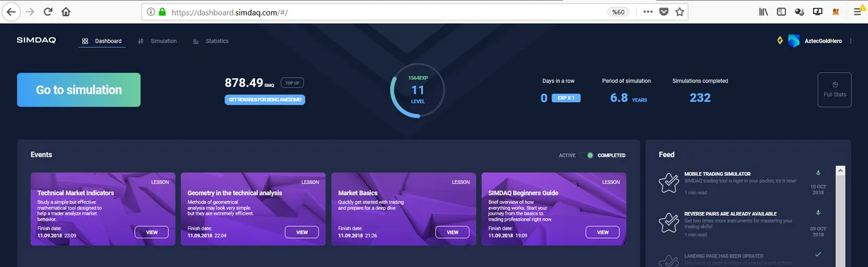Select the ACTIVE events label
Image resolution: width=868 pixels, height=267 pixels.
coord(567,156)
